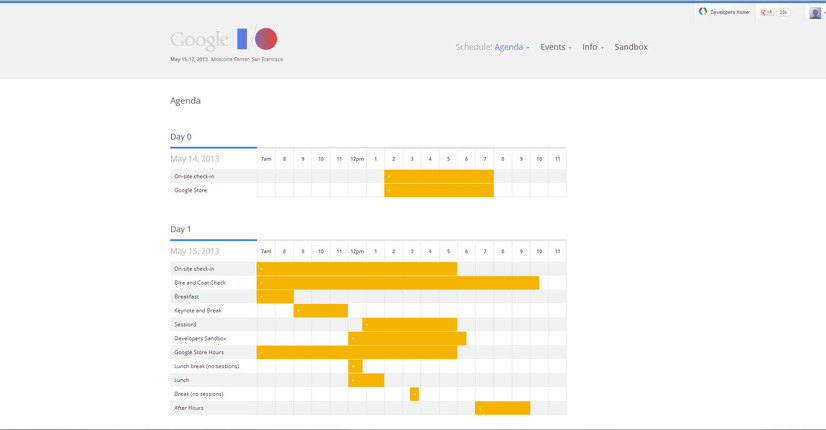Select the Breakfast row label

tap(186, 297)
